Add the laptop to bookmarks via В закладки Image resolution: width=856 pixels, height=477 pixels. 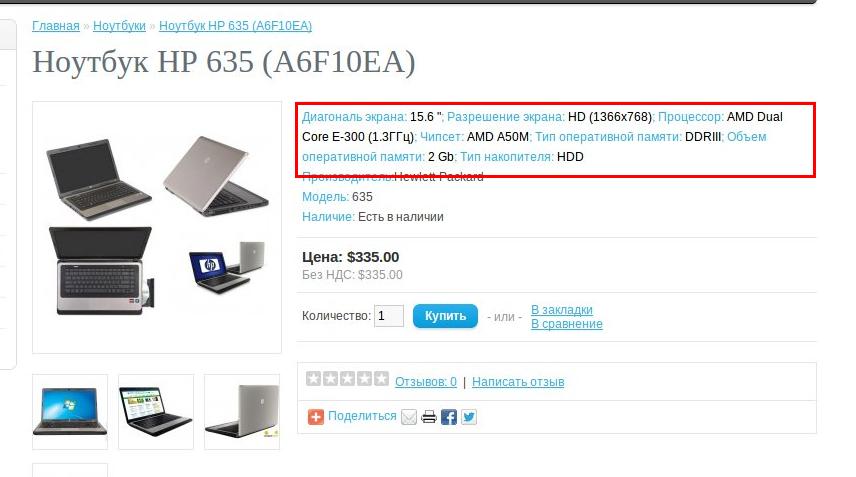pos(562,309)
